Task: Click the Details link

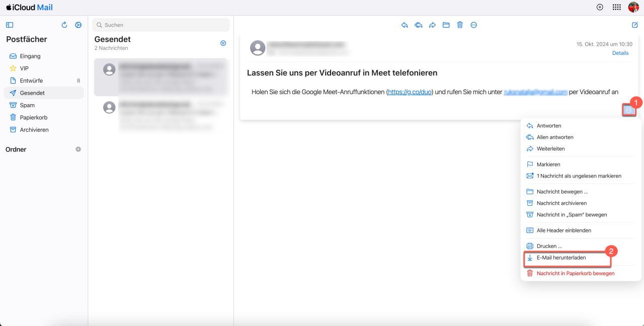Action: click(620, 53)
